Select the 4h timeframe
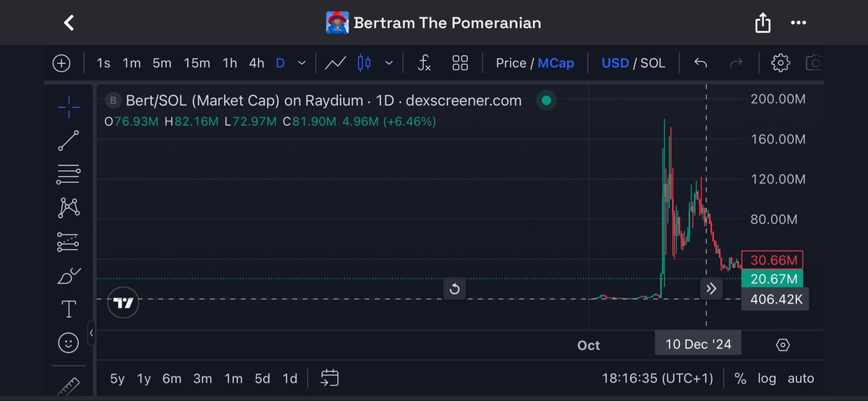 [x=257, y=63]
